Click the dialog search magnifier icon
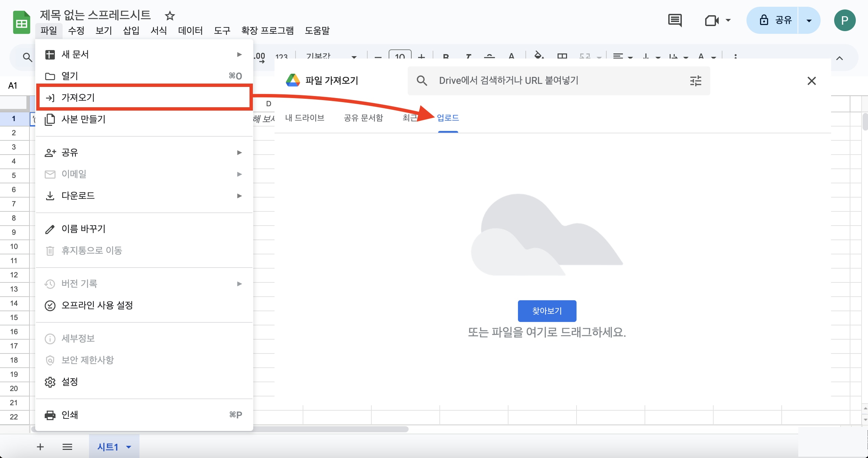 (x=422, y=81)
